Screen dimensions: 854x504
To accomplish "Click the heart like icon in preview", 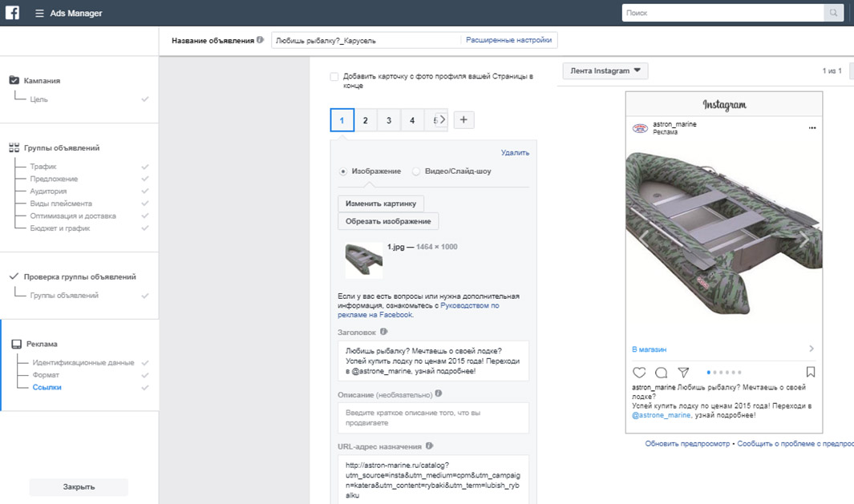I will tap(639, 373).
